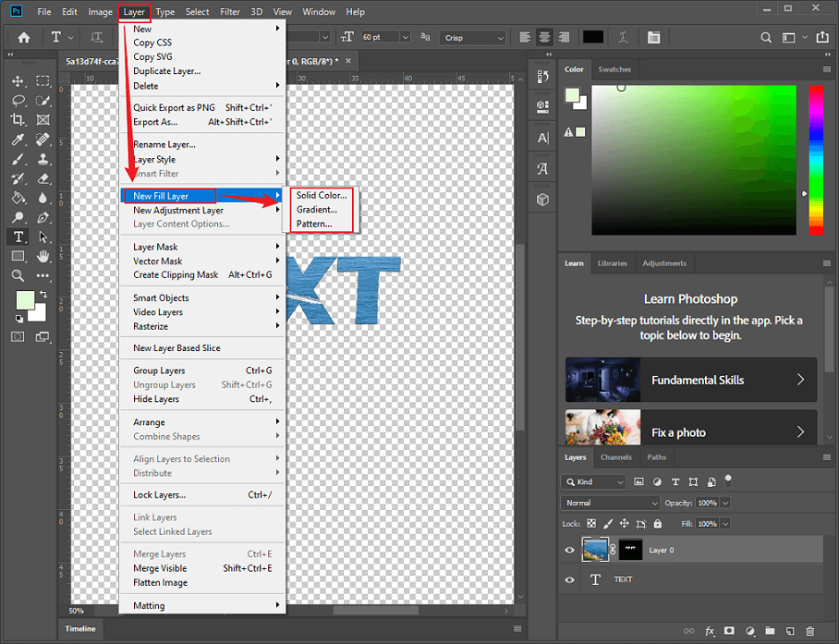Select the Crop tool

18,120
